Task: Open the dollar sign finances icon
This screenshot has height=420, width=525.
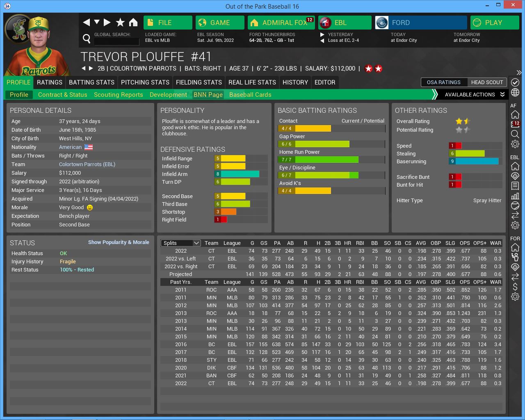Action: [x=515, y=287]
